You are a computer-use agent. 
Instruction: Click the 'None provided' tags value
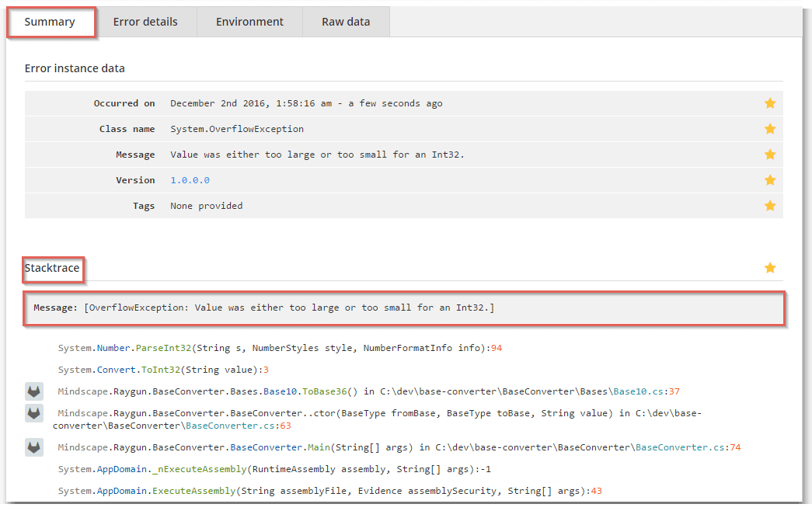point(207,206)
